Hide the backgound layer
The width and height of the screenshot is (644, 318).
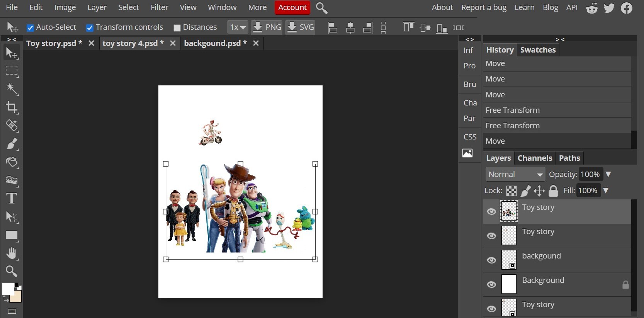[x=491, y=260]
